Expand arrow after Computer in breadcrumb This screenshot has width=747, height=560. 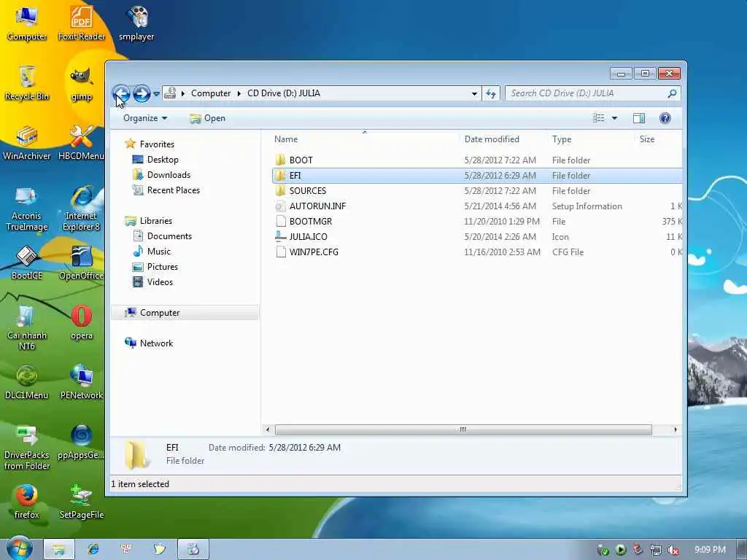pyautogui.click(x=239, y=93)
